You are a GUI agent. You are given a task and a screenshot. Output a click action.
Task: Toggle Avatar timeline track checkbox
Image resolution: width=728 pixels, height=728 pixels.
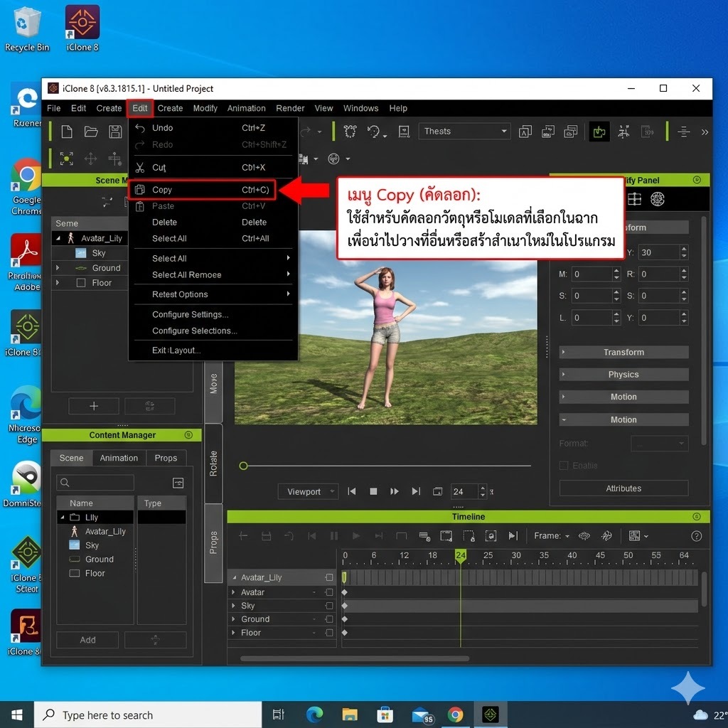pyautogui.click(x=329, y=592)
